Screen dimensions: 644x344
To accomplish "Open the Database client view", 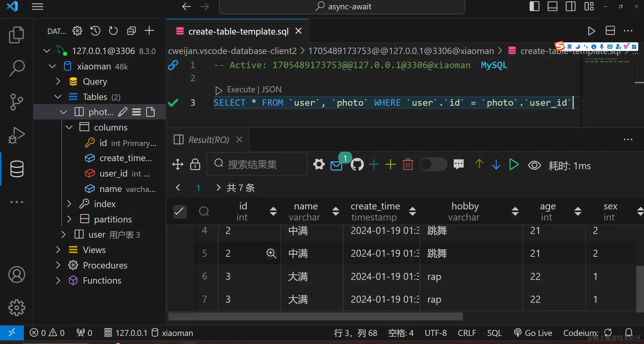I will click(16, 169).
